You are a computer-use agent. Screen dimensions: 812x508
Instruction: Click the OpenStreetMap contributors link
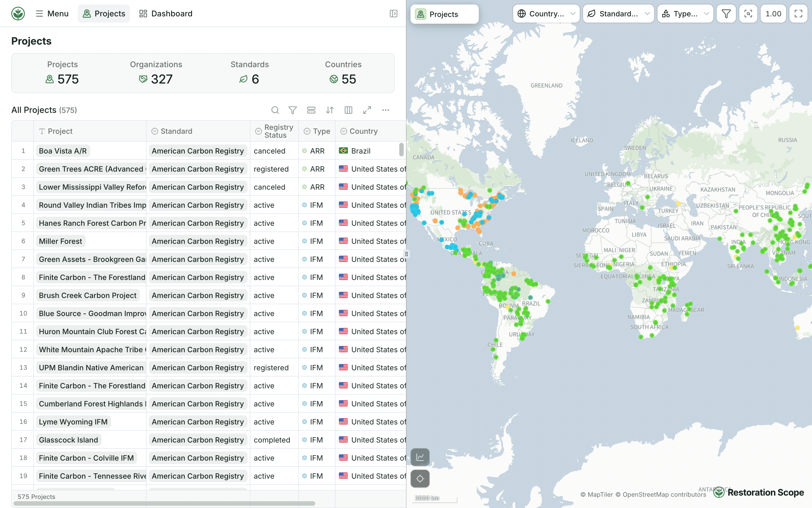tap(661, 494)
